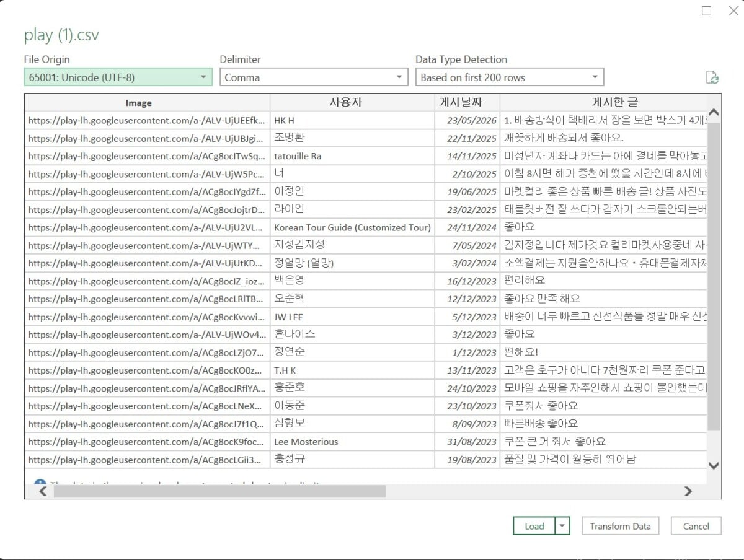This screenshot has width=744, height=560.
Task: Select the 게시한 글 column header
Action: tap(603, 103)
